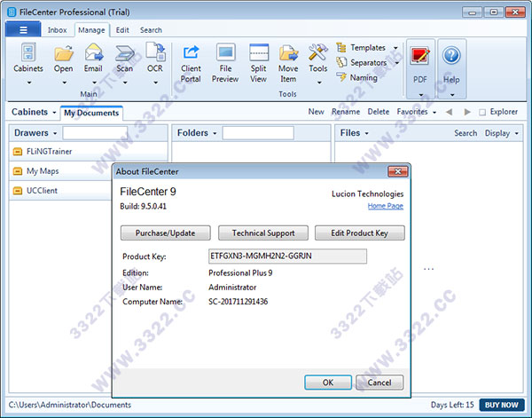
Task: Open the Cabinets ribbon icon
Action: click(x=28, y=53)
